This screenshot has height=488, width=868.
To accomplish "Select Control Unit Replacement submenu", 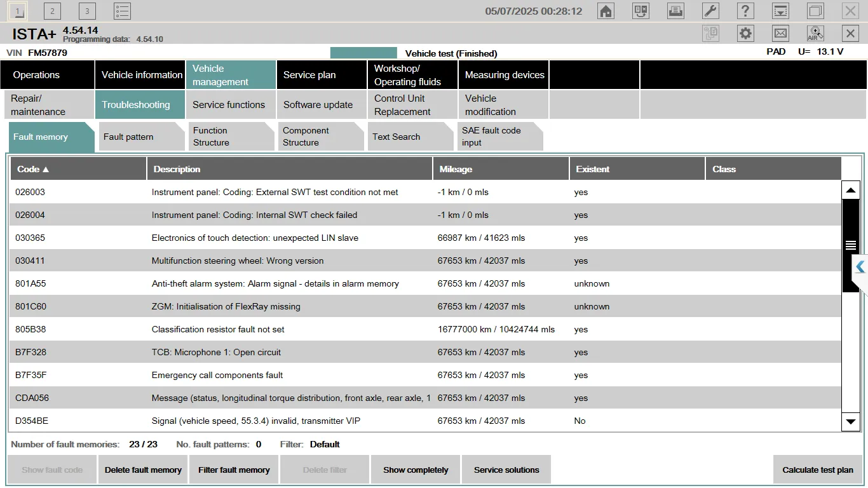I will coord(412,105).
